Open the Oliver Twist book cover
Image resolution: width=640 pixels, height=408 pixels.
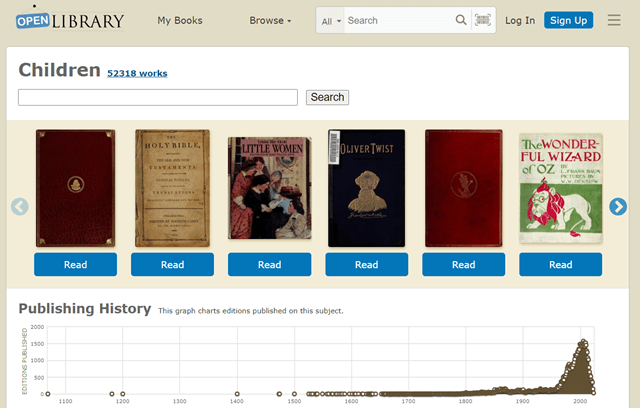pyautogui.click(x=367, y=188)
